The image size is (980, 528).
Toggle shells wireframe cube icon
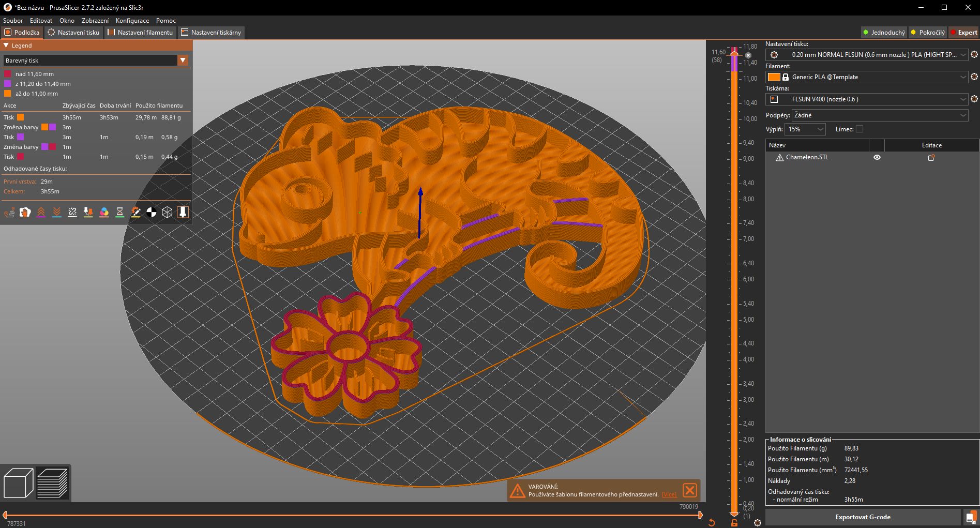167,212
